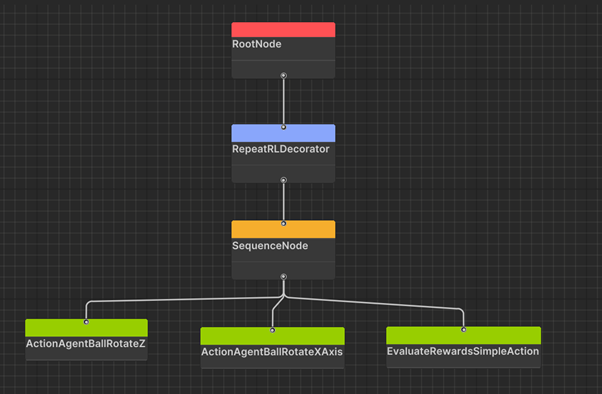Click the SequenceNode input port
This screenshot has height=394, width=602.
[x=283, y=223]
